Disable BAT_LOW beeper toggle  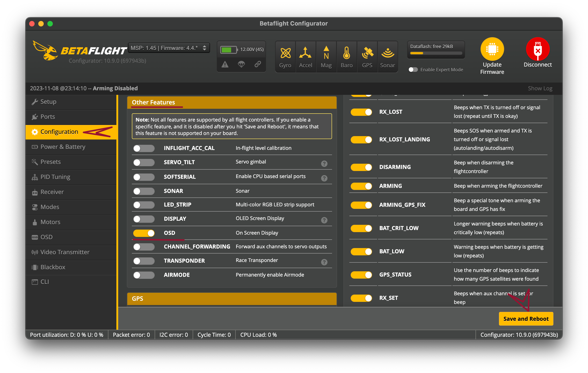coord(361,251)
